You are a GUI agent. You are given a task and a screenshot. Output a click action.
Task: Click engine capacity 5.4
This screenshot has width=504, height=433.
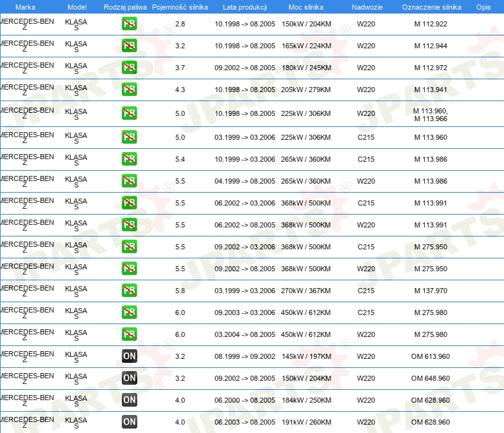[x=180, y=159]
